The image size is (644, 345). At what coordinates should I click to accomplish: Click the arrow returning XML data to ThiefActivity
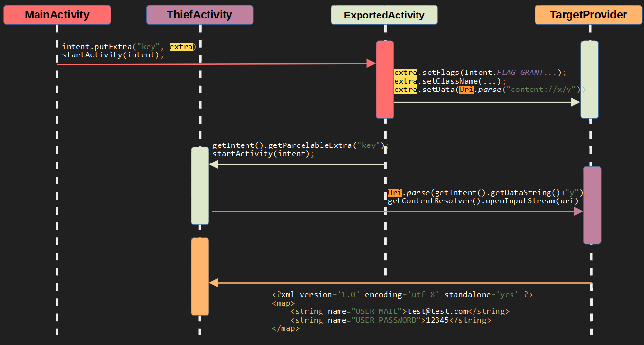pos(399,282)
